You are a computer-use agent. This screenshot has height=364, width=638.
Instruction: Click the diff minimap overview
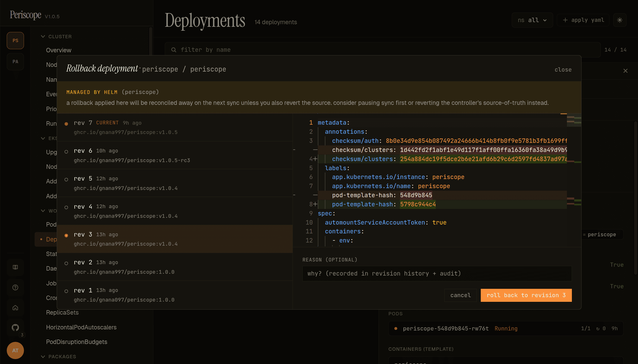[x=574, y=180]
